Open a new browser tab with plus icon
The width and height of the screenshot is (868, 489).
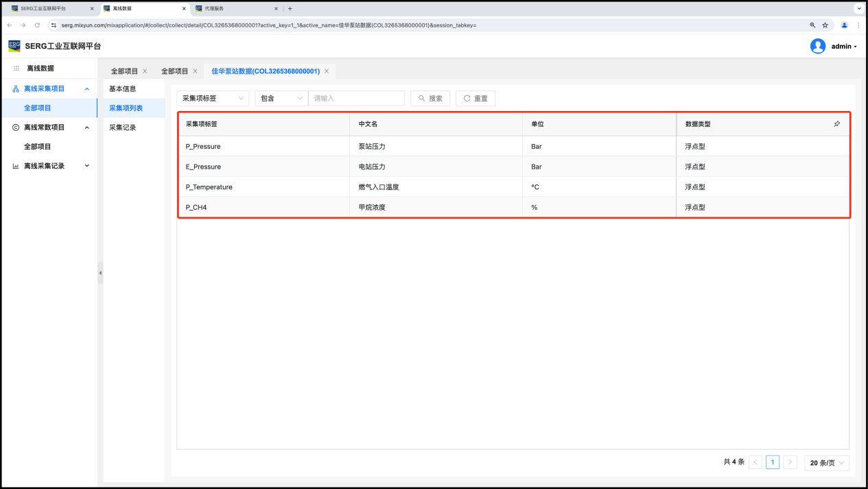pyautogui.click(x=290, y=9)
